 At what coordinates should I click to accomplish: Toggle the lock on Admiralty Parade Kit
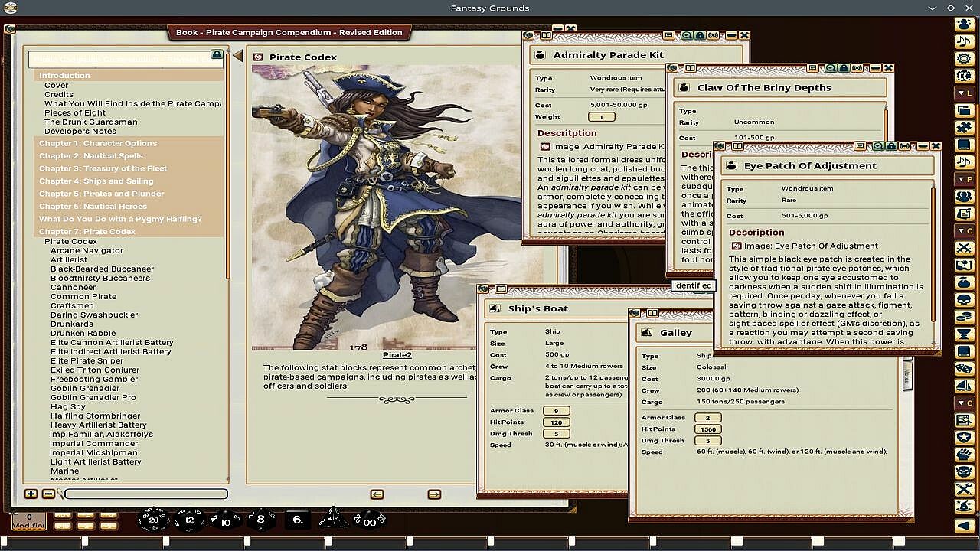pos(700,35)
